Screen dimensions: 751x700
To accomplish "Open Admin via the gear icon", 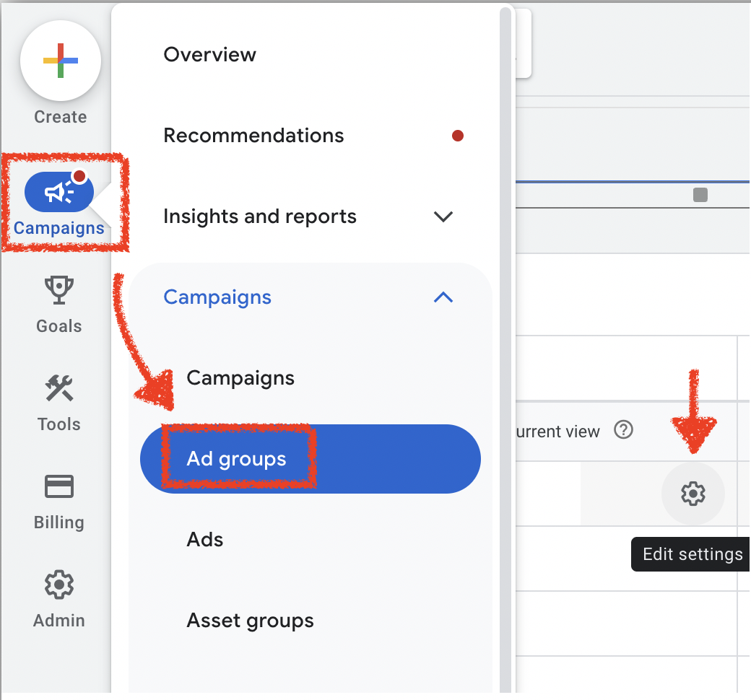I will pyautogui.click(x=59, y=585).
